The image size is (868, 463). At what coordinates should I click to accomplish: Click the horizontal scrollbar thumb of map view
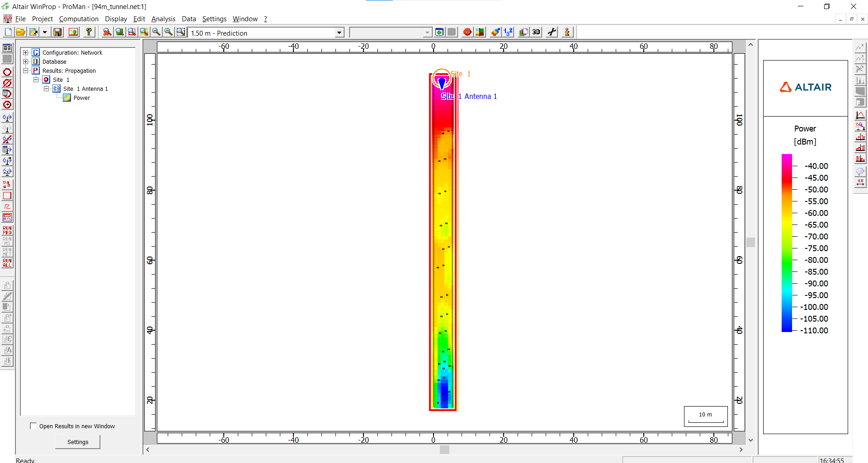point(444,449)
